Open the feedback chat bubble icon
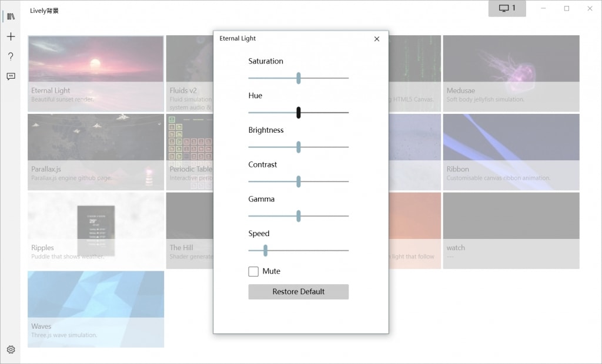 [x=11, y=76]
